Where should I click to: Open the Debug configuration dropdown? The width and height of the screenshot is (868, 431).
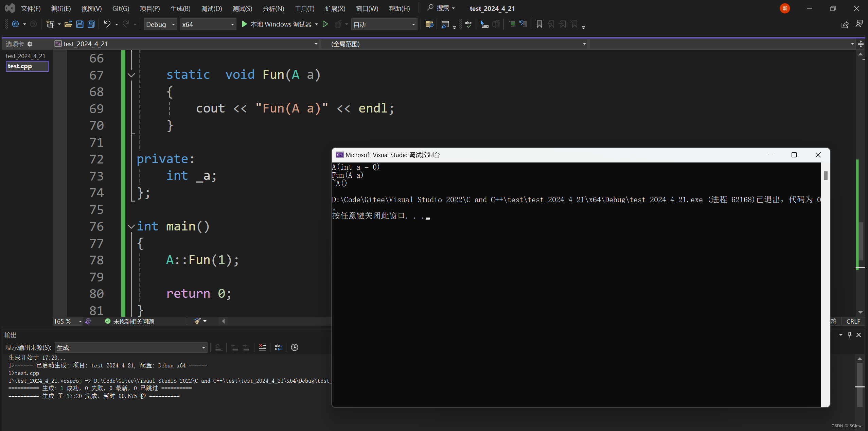tap(160, 24)
